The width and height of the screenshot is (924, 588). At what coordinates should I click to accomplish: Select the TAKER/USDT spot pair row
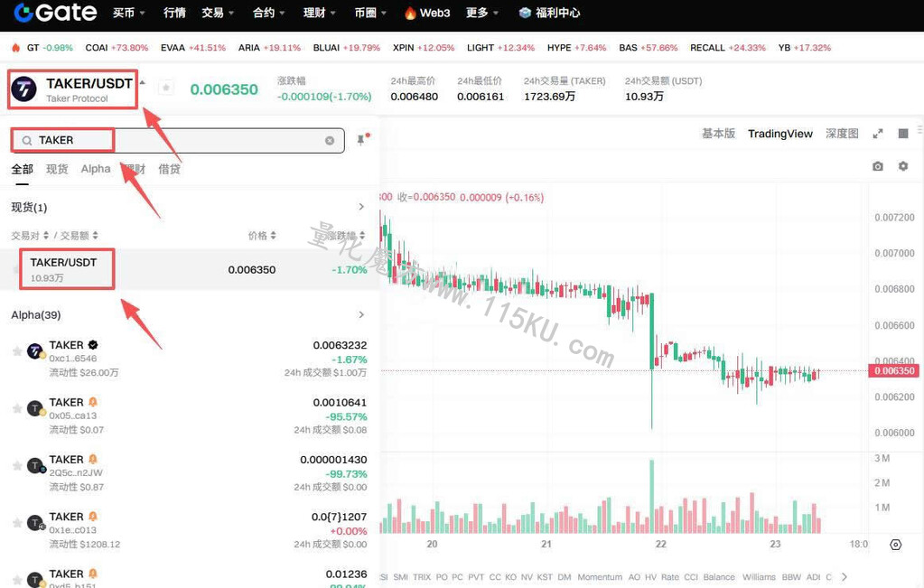pos(190,269)
